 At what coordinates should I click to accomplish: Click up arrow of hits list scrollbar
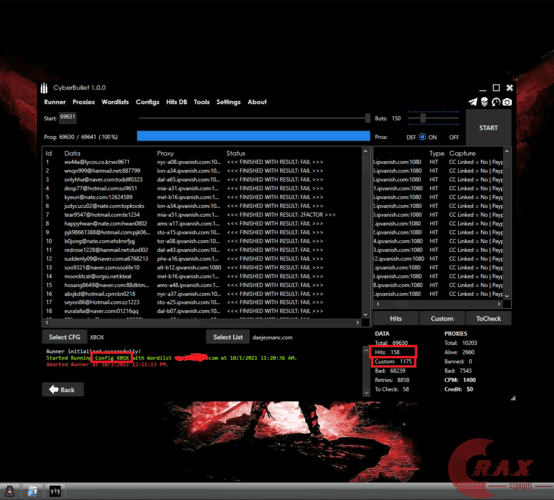coord(507,151)
